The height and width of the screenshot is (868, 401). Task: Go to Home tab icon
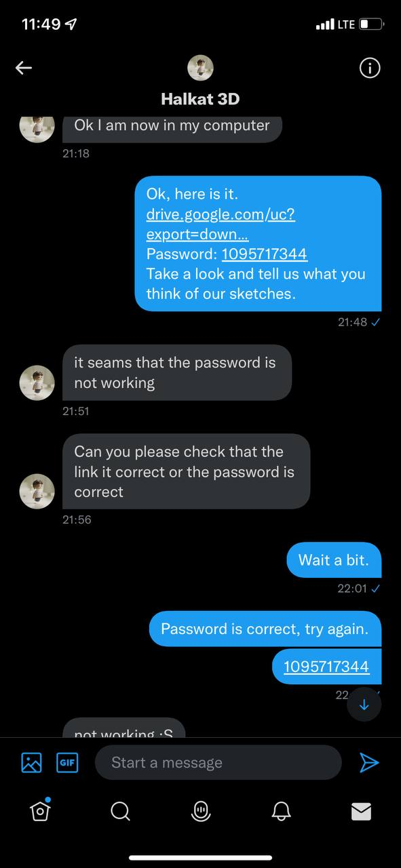click(x=40, y=810)
